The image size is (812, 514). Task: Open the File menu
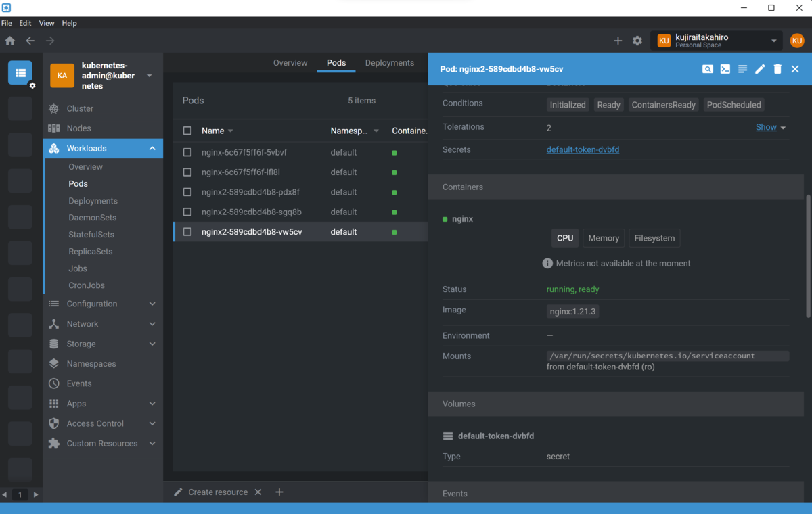tap(7, 23)
